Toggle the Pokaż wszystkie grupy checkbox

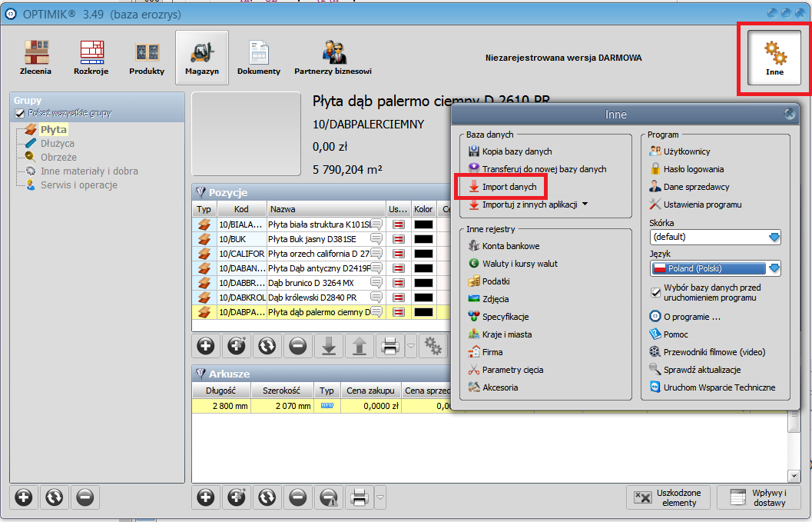tap(21, 113)
